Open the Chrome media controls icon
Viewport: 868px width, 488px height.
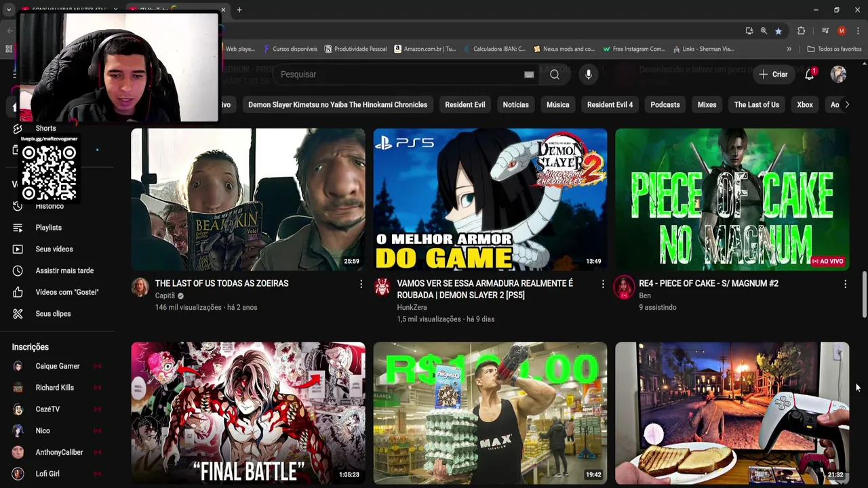tap(825, 30)
